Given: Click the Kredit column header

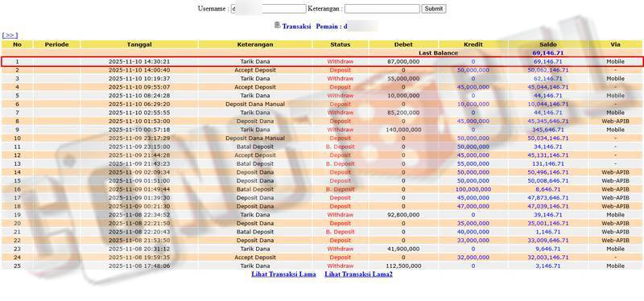Looking at the screenshot, I should (473, 44).
